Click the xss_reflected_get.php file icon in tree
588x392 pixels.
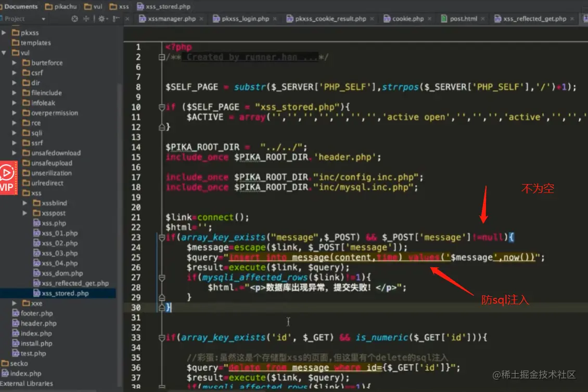pyautogui.click(x=37, y=283)
